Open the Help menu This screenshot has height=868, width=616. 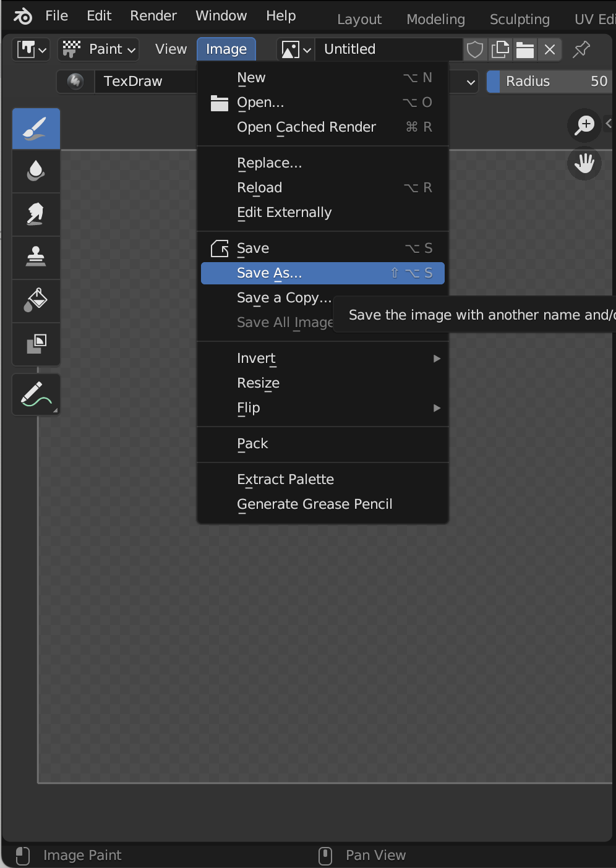(x=281, y=16)
